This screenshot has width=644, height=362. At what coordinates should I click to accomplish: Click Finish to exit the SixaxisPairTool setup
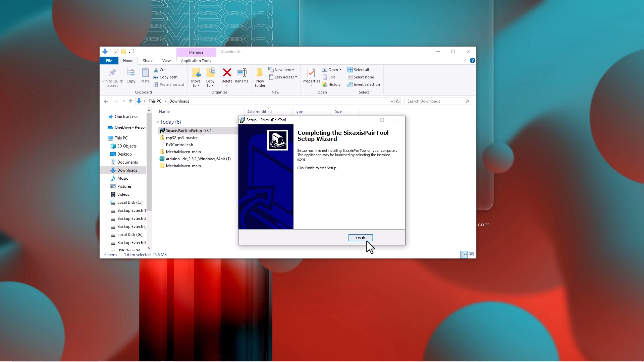point(360,238)
